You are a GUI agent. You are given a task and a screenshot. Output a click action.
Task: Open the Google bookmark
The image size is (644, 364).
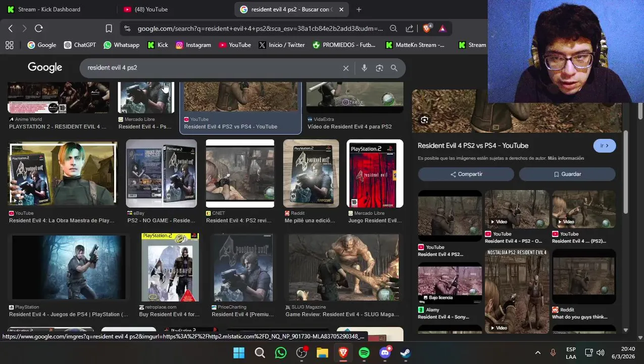[x=42, y=45]
